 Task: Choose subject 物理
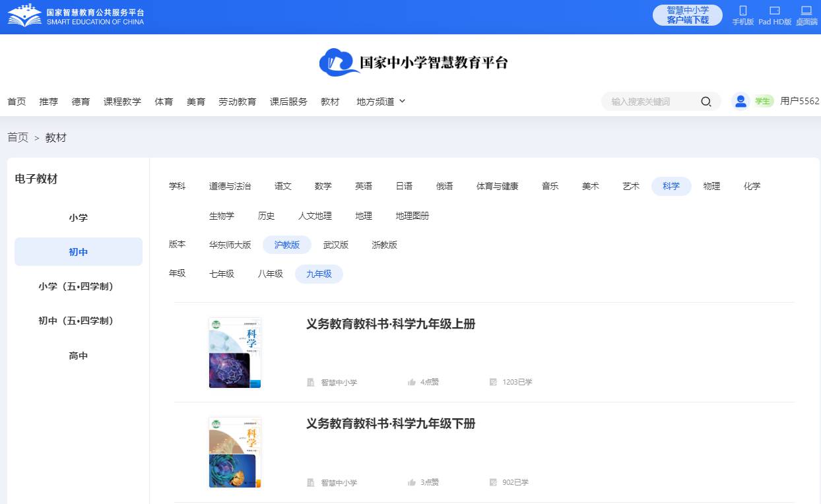(711, 186)
